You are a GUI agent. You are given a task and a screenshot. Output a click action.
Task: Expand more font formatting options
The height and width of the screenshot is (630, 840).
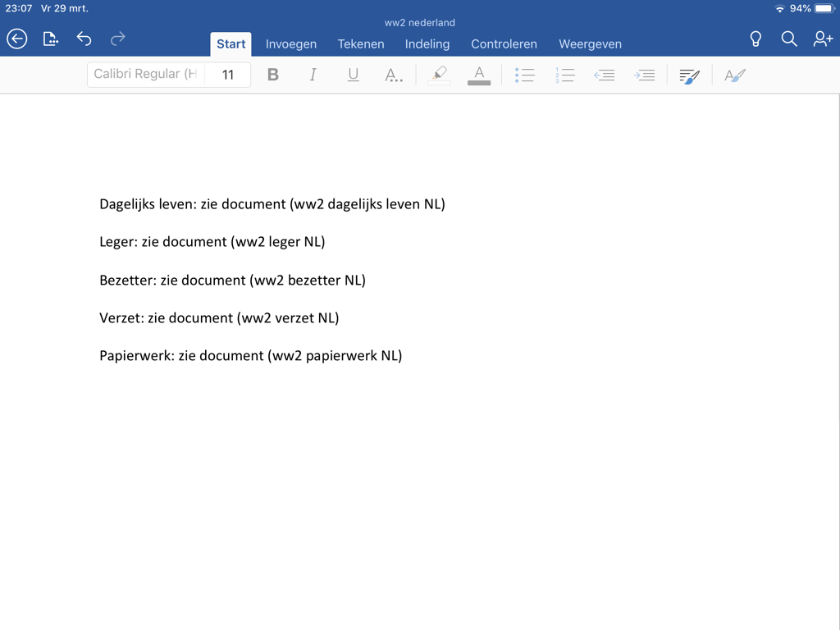[394, 75]
